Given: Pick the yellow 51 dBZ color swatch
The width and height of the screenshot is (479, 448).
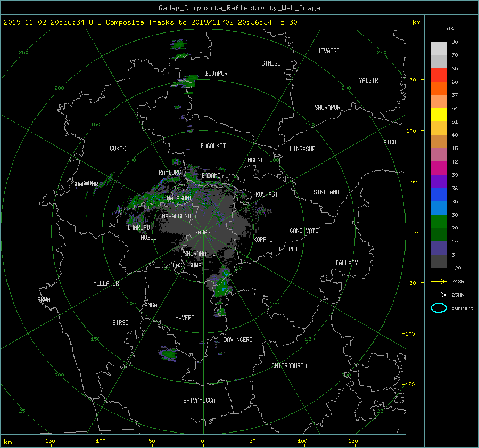Looking at the screenshot, I should pyautogui.click(x=439, y=115).
